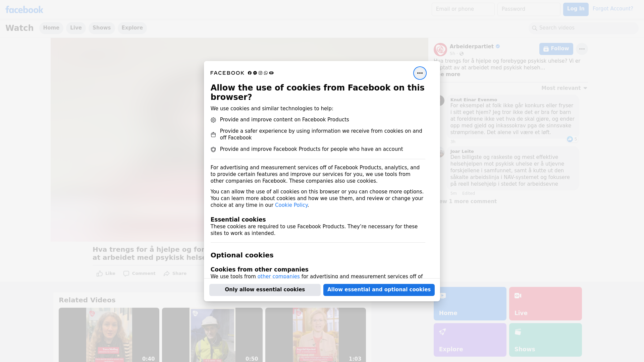Open the Arbeiderpartiet page name link
The image size is (644, 362).
(x=471, y=47)
